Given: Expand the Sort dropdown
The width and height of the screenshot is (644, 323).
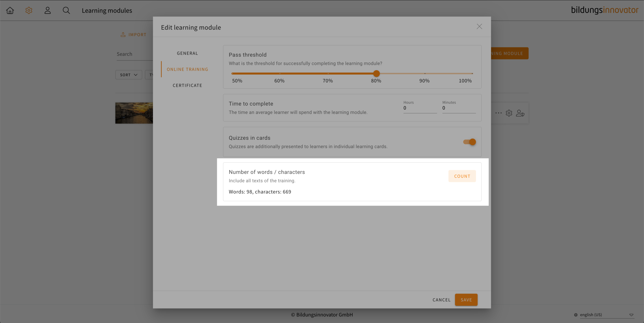Looking at the screenshot, I should [129, 75].
